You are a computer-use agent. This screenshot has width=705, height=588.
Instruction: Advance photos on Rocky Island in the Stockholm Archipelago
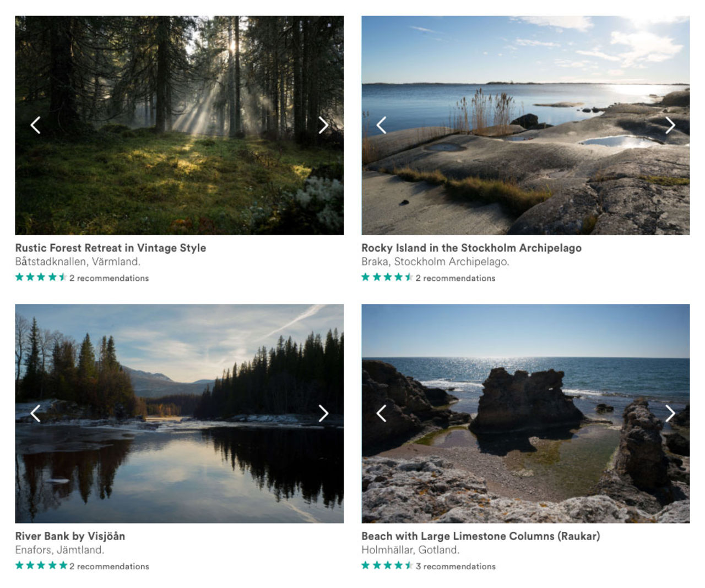671,125
